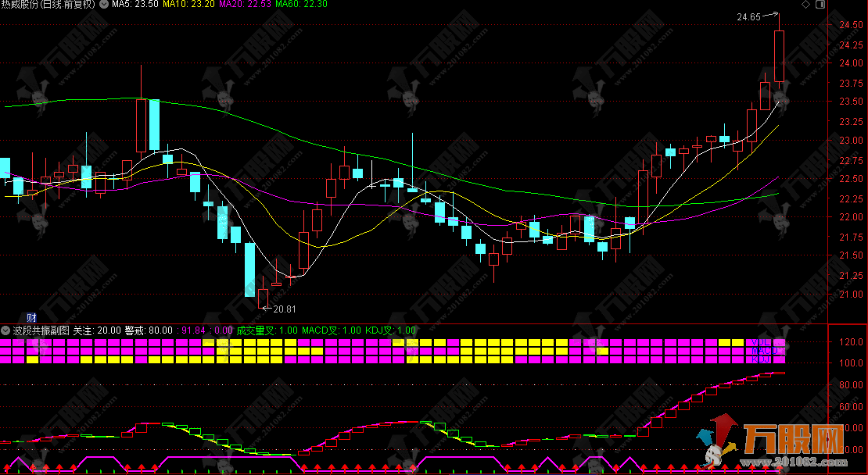Click the MACD row label in sub-chart
Image resolution: width=868 pixels, height=475 pixels.
[765, 351]
